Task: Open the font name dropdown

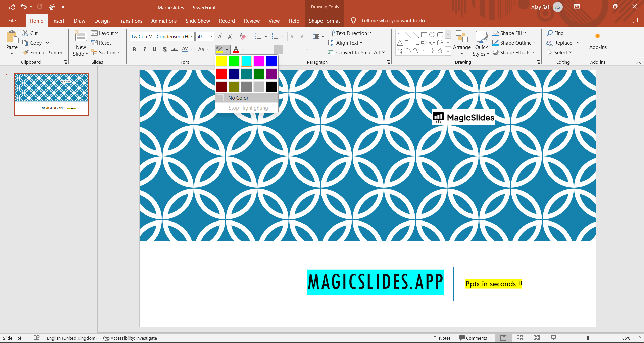Action: [x=192, y=36]
